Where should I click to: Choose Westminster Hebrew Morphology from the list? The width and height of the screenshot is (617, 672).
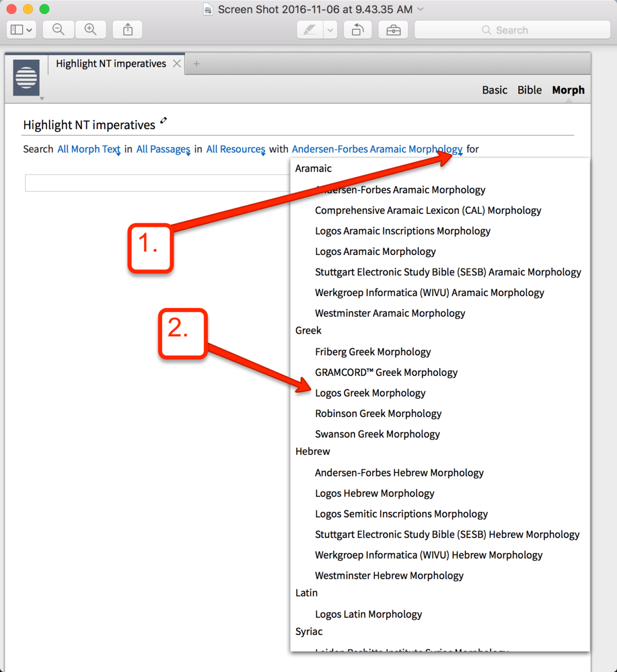click(x=389, y=575)
